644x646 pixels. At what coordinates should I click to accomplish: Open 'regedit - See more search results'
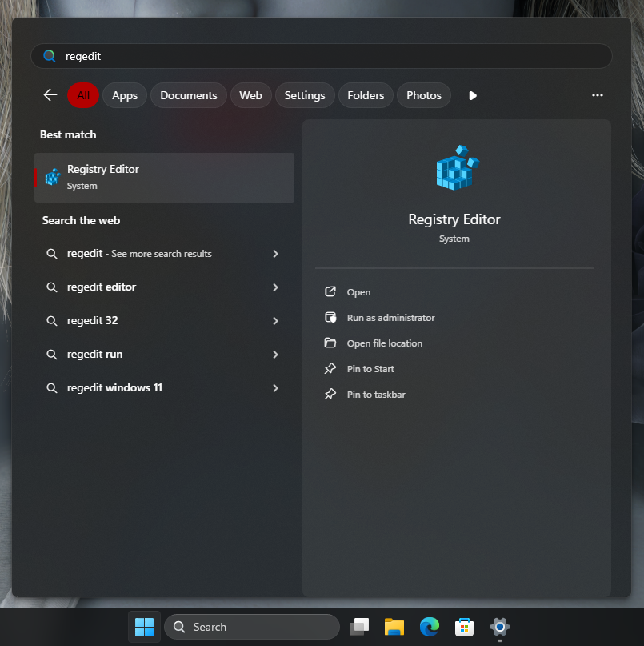pos(164,254)
